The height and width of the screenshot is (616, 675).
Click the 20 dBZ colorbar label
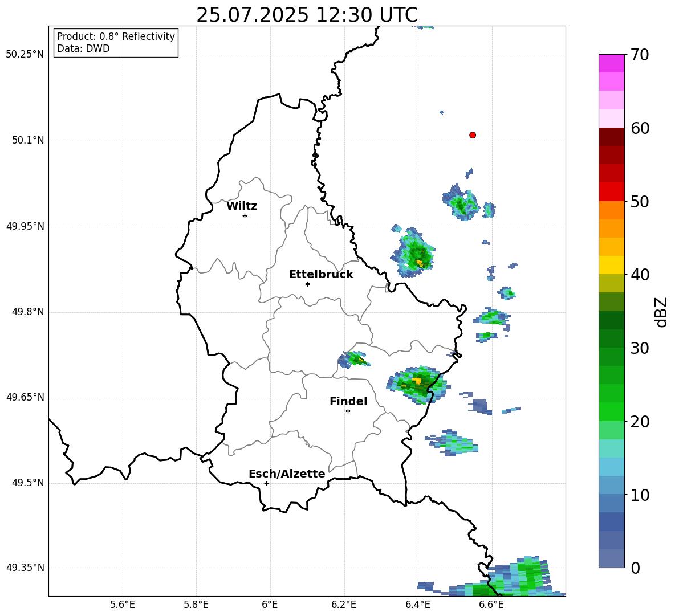[x=640, y=422]
